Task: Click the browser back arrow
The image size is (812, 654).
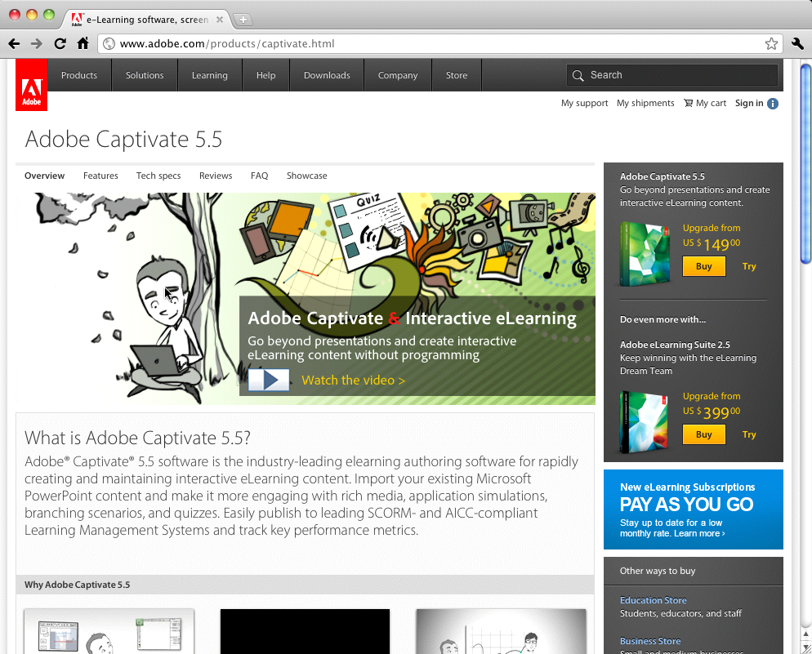Action: pos(14,44)
